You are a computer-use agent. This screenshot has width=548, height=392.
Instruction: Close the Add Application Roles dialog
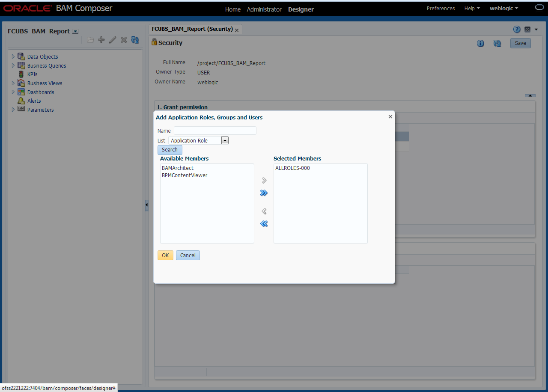click(x=390, y=116)
